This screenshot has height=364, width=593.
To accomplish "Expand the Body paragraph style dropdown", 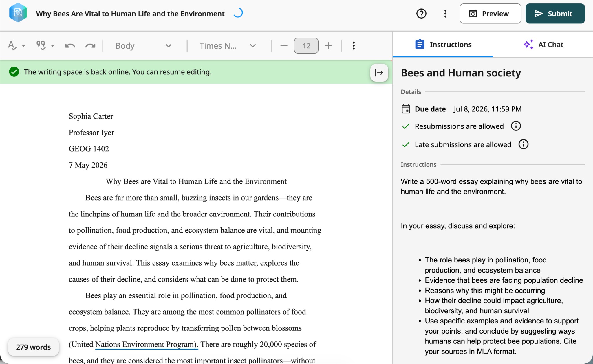I will [x=143, y=46].
